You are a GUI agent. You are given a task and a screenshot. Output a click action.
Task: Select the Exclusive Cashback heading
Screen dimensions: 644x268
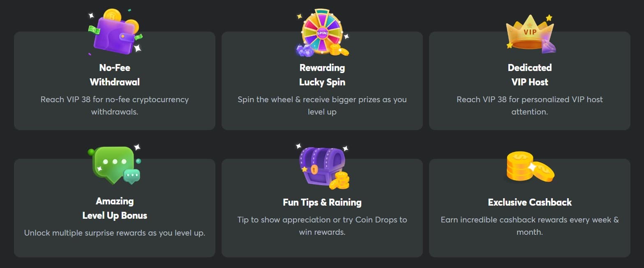[530, 202]
